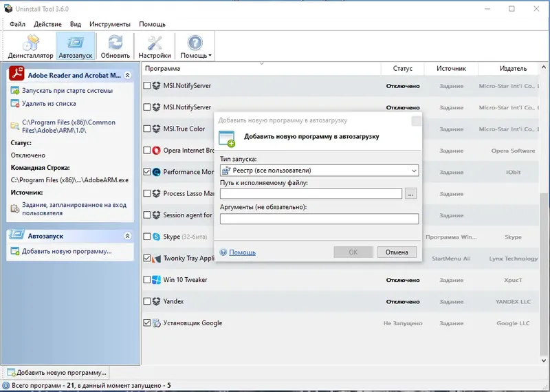Toggle checkbox for first MSI.NotifyServer entry
The image size is (550, 392).
(147, 86)
